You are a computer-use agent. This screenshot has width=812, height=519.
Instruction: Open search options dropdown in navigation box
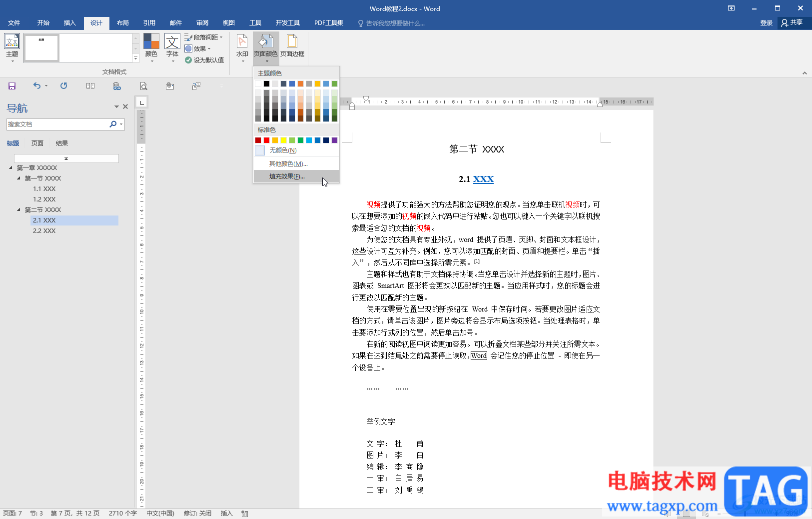[x=121, y=124]
